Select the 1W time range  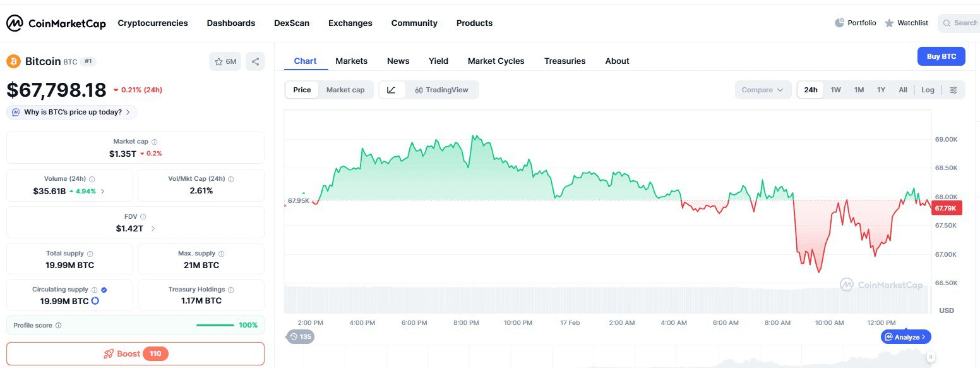click(x=835, y=90)
